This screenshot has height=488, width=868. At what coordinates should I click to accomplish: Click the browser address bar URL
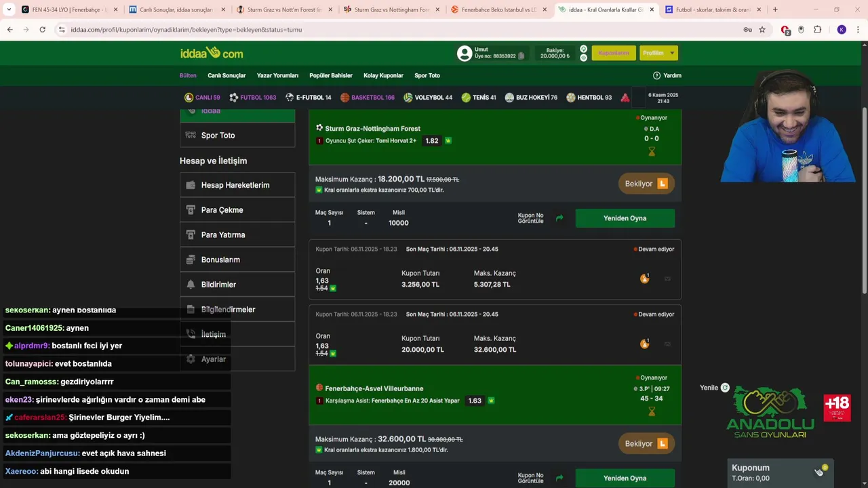[x=186, y=30]
